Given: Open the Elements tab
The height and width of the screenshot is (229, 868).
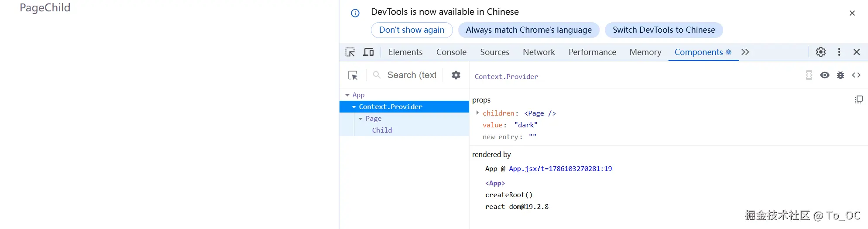Looking at the screenshot, I should click(x=405, y=52).
